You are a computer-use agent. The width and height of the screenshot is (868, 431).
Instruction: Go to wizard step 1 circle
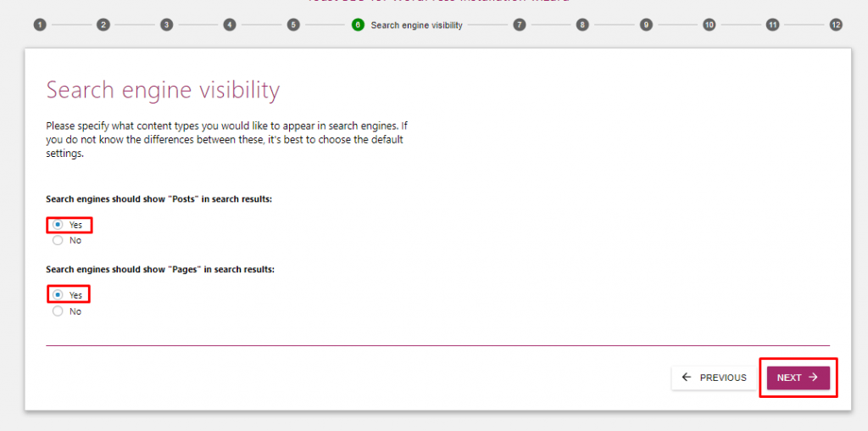point(40,25)
